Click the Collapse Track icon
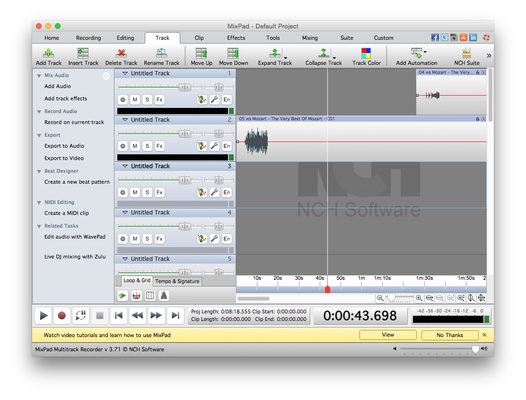Image resolution: width=526 pixels, height=400 pixels. coord(323,56)
